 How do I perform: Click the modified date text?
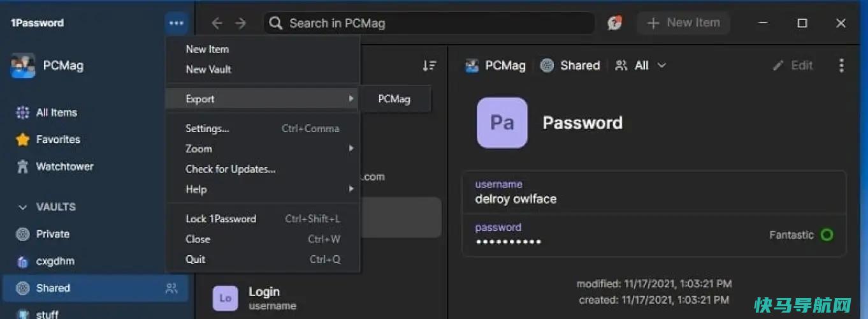654,284
